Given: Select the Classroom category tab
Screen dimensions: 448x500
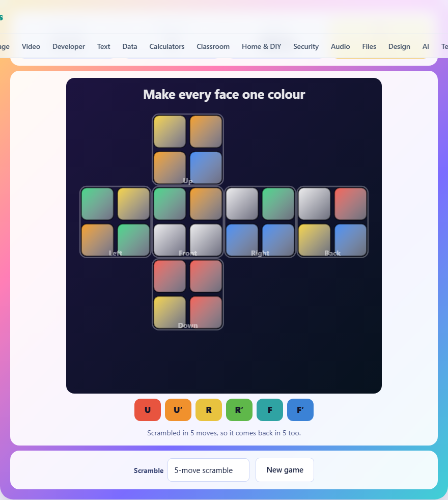Looking at the screenshot, I should click(x=213, y=46).
